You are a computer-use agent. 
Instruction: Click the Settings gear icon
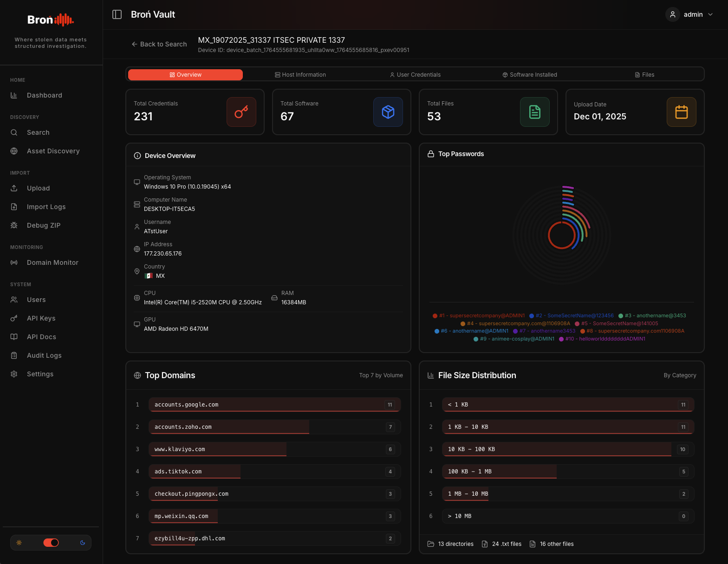point(14,374)
